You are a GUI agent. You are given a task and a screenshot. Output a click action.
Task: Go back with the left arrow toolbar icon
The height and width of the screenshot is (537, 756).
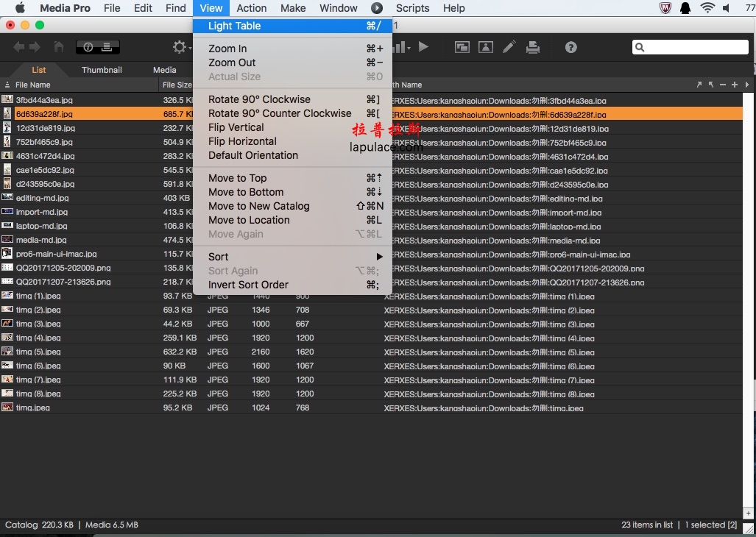tap(19, 47)
